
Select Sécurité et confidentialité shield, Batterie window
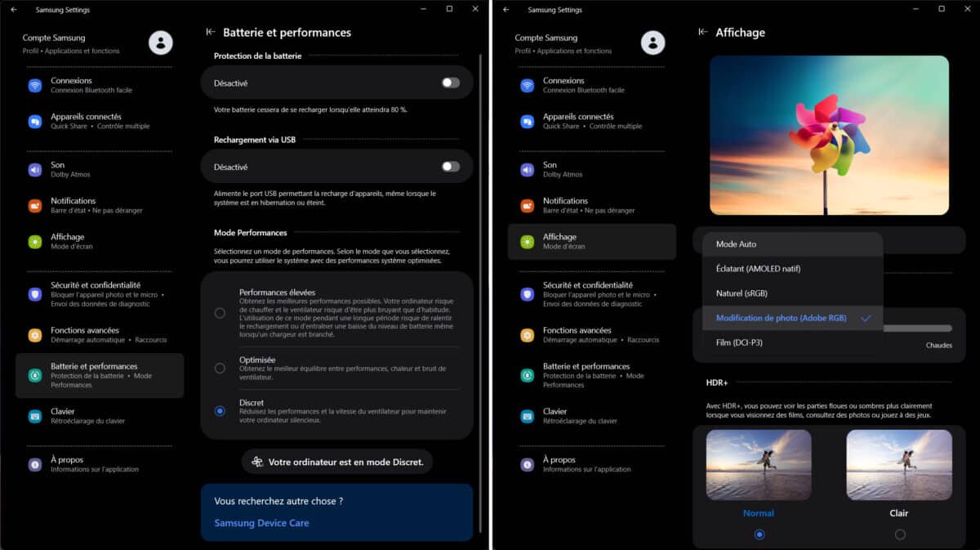coord(35,294)
